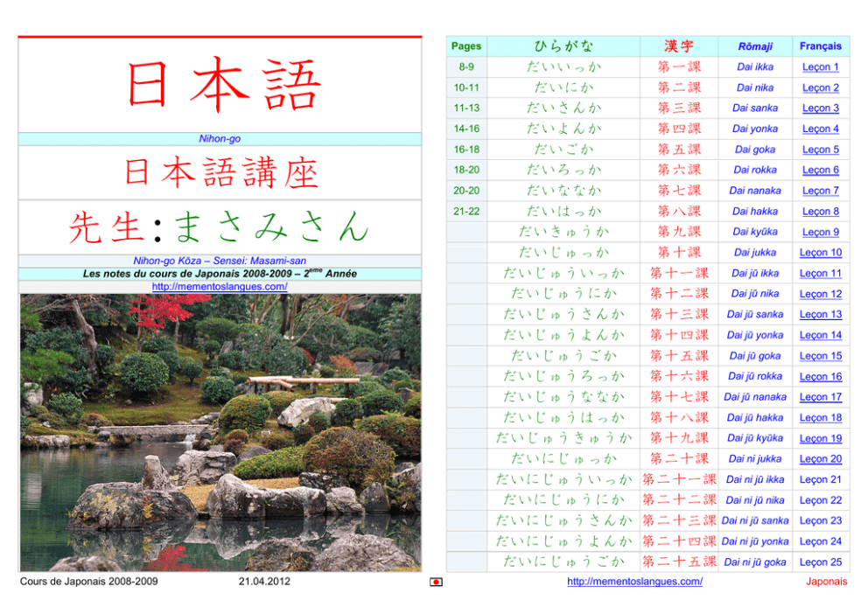Follow the Leçon 5 hyperlink

[820, 150]
